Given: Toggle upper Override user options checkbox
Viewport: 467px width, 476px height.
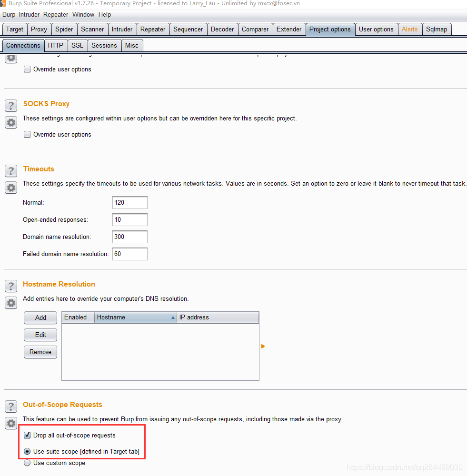Looking at the screenshot, I should tap(27, 69).
